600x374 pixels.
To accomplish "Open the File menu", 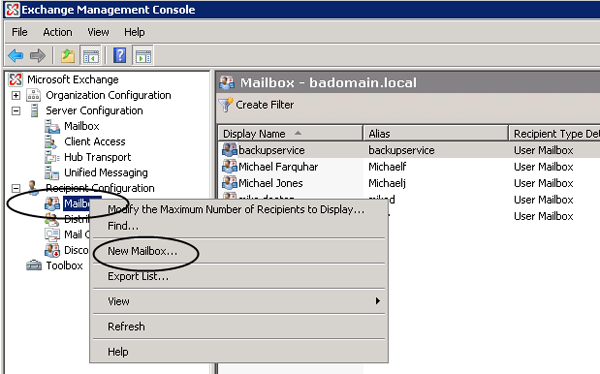I will (20, 32).
